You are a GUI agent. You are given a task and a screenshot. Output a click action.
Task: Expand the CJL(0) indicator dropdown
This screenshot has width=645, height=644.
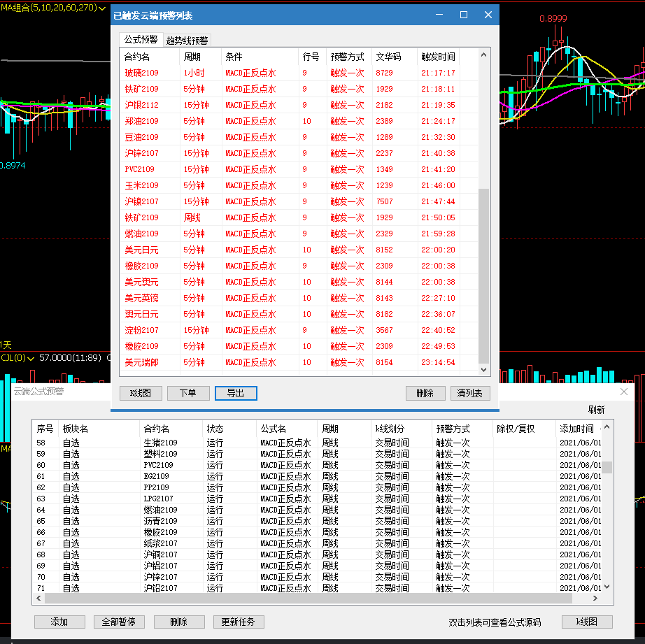[x=31, y=358]
